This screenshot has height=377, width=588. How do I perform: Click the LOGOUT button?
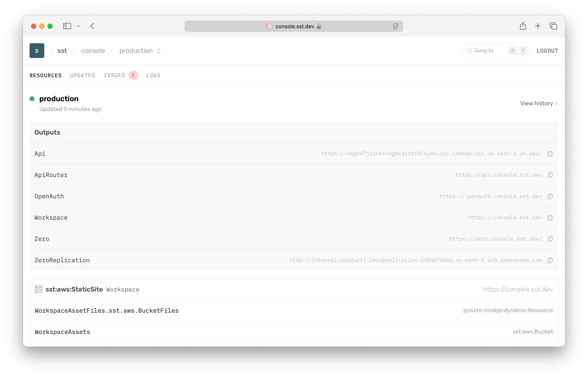click(x=548, y=51)
